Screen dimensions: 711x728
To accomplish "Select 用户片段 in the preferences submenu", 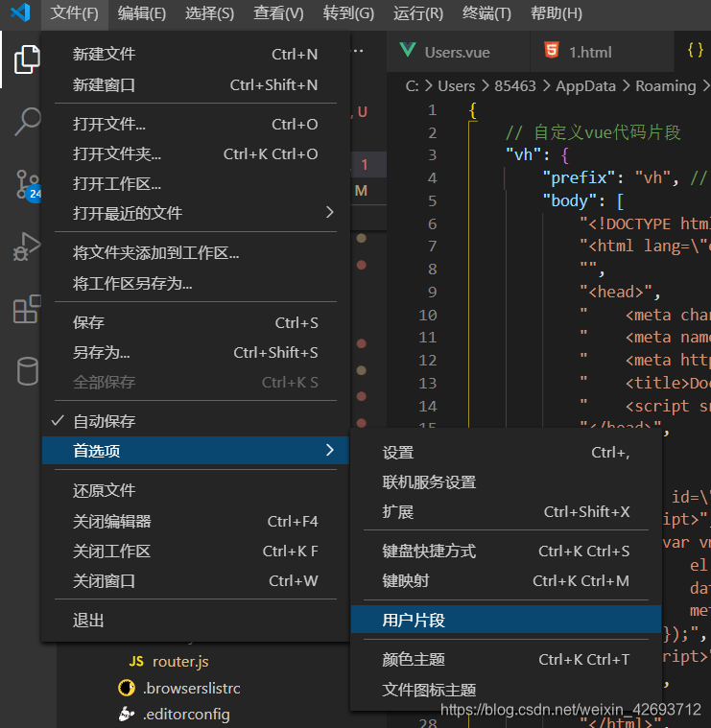I will 506,620.
